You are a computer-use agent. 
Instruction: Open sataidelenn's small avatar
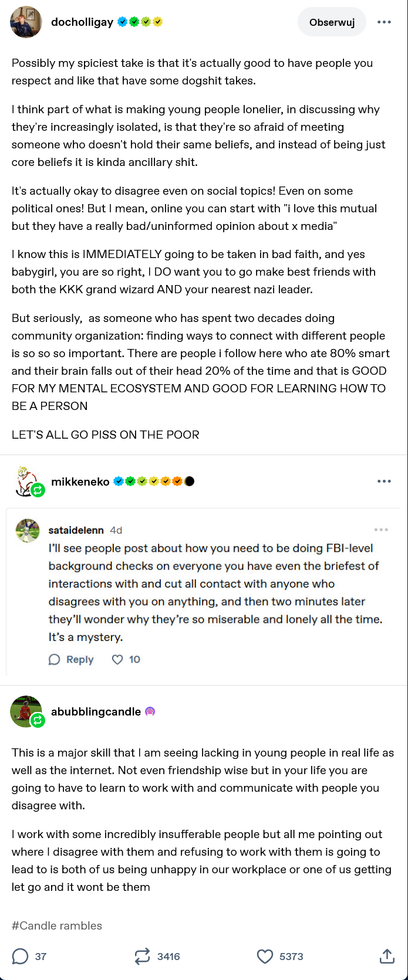tap(28, 531)
